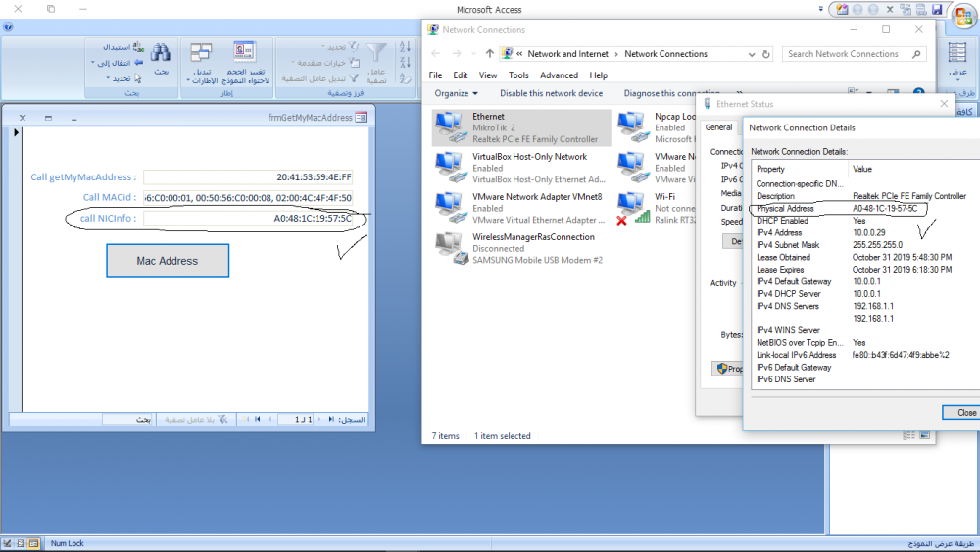Viewport: 980px width, 552px height.
Task: Select the Ethernet MikroTik 2 connection
Action: pyautogui.click(x=521, y=127)
